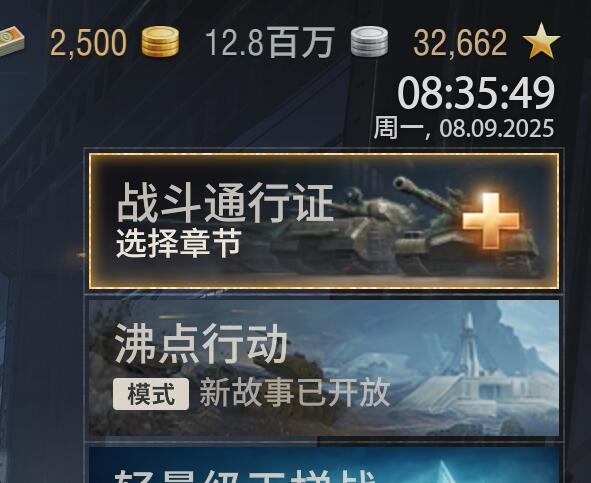Click the 32,662 free experience amount

(460, 43)
